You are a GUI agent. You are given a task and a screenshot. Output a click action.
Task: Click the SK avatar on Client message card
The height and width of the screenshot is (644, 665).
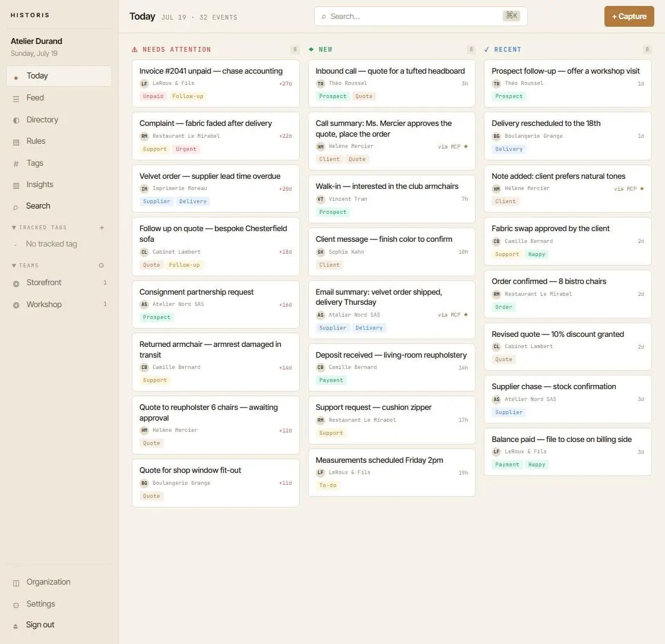click(321, 252)
